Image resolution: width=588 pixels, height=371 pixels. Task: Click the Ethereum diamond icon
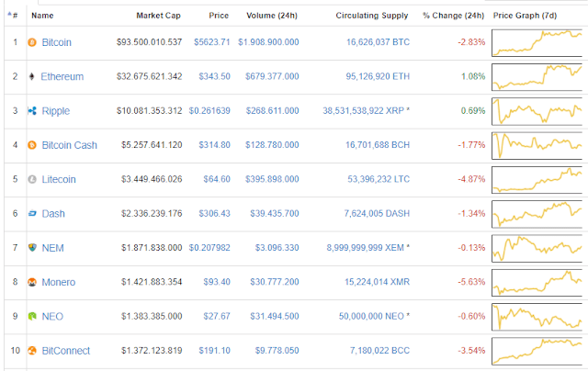[x=32, y=77]
